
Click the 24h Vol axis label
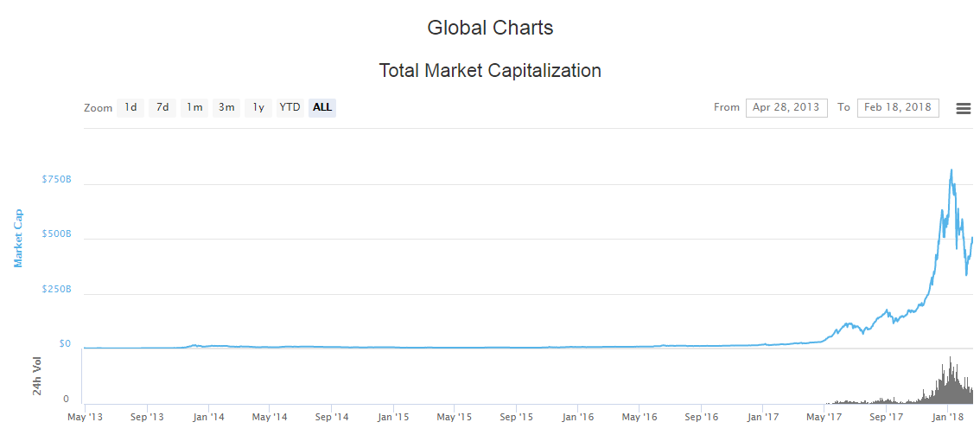37,376
